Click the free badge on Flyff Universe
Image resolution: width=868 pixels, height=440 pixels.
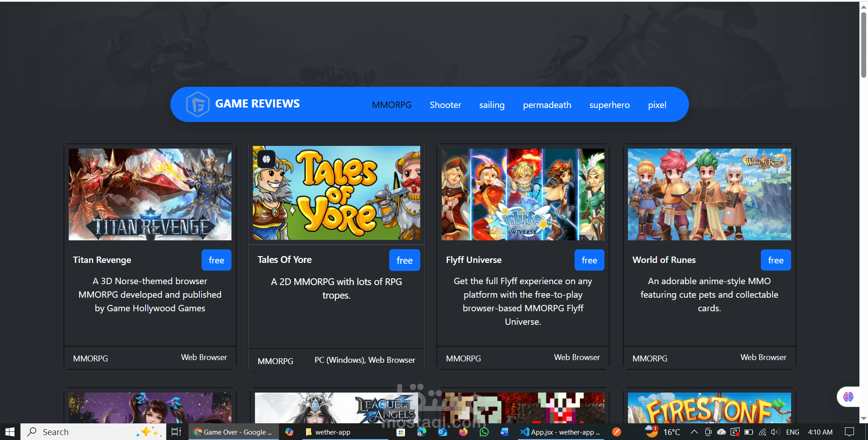(x=590, y=260)
